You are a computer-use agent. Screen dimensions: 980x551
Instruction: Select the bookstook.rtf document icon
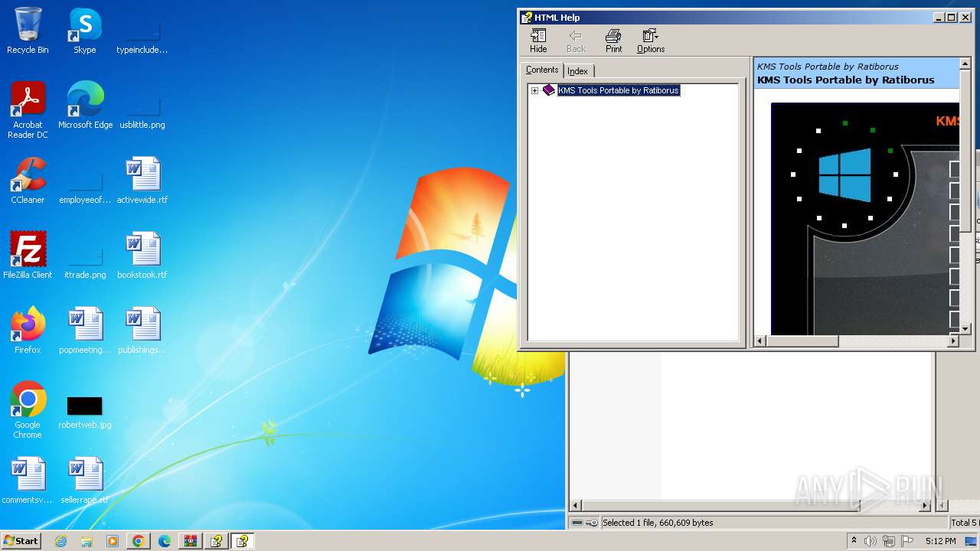pyautogui.click(x=142, y=256)
